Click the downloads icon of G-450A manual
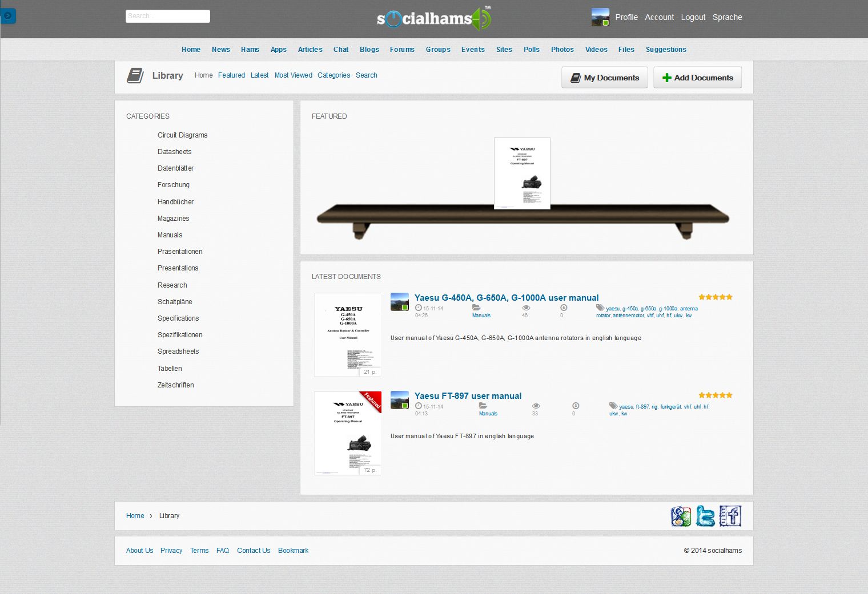The image size is (868, 594). tap(564, 308)
